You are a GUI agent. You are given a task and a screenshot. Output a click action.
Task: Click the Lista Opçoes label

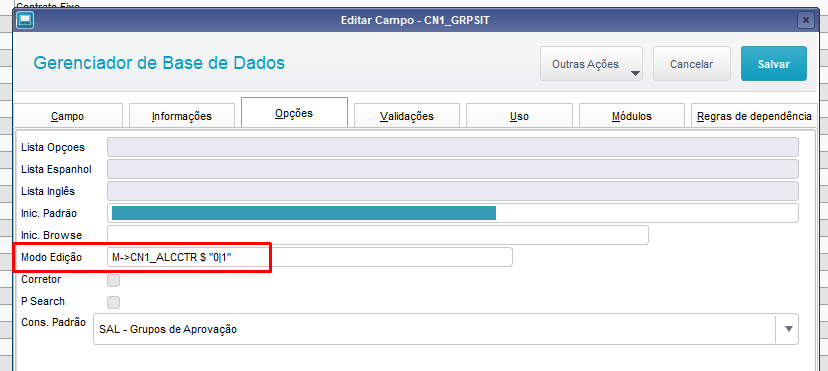(x=53, y=147)
